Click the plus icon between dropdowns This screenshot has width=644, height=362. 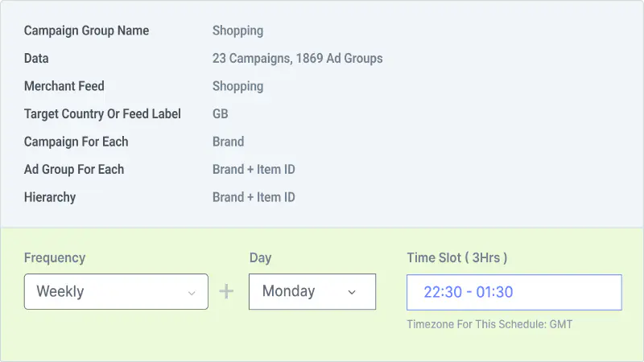(226, 292)
